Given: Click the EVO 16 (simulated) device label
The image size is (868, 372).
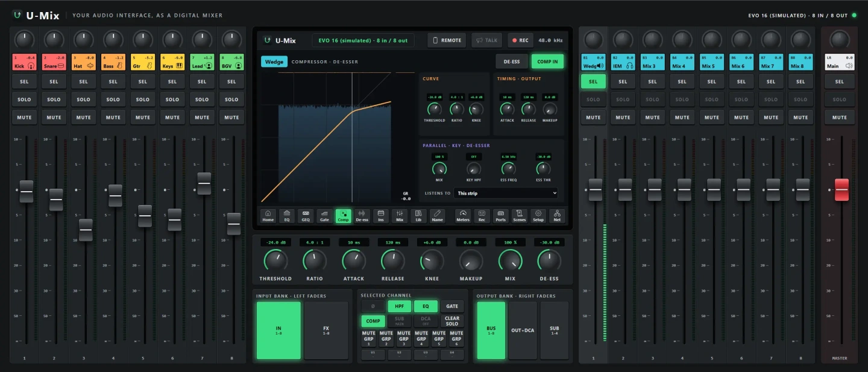Looking at the screenshot, I should (363, 40).
